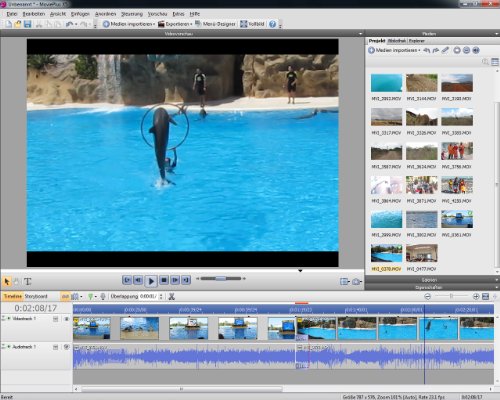
Task: Click the scissors Split clip icon
Action: (172, 296)
